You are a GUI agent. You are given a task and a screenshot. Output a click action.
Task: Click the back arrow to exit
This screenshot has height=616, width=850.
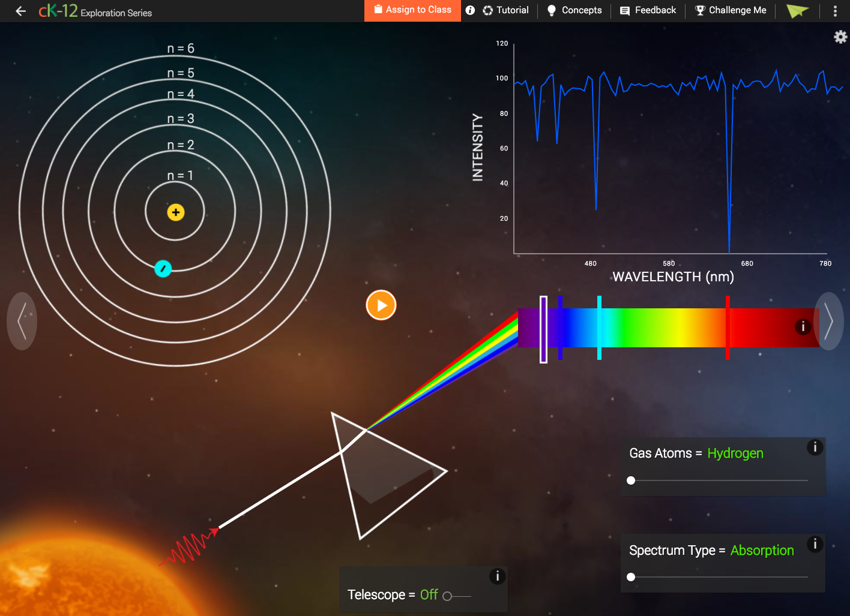tap(20, 10)
